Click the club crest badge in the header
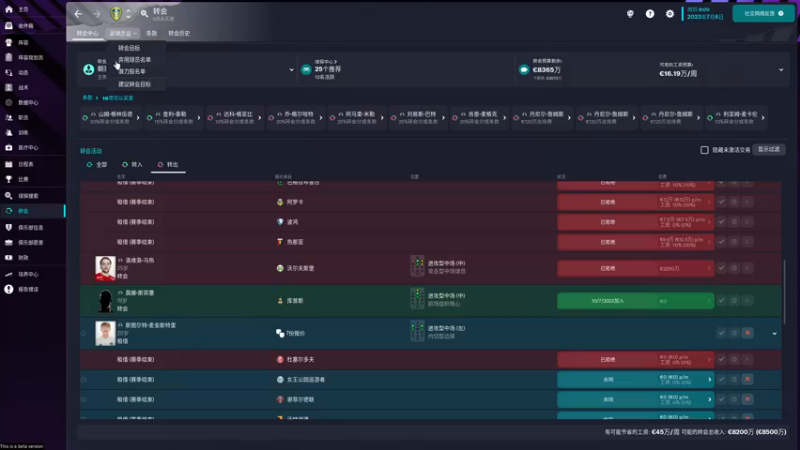This screenshot has height=450, width=800. tap(116, 14)
